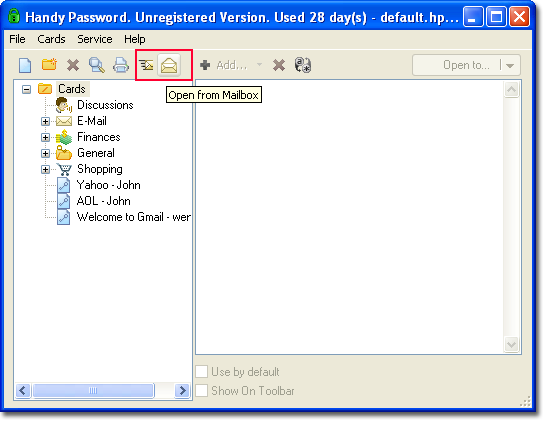The image size is (546, 422).
Task: Select the Welcome to Gmail card
Action: 134,217
